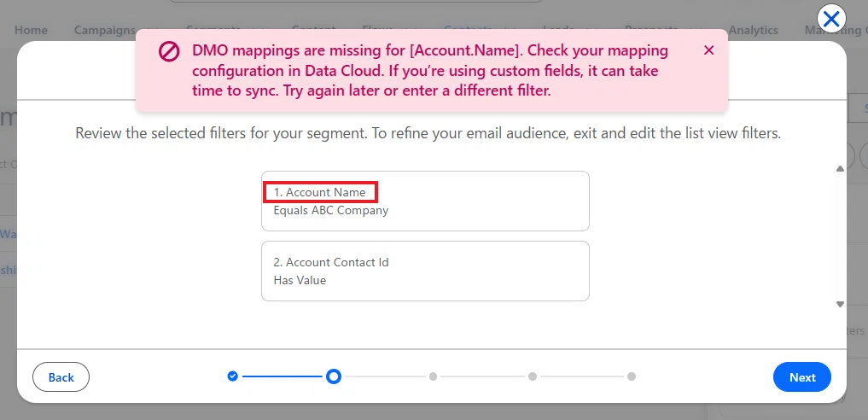Select the fourth progress step dot
Viewport: 868px width, 420px height.
[x=532, y=376]
